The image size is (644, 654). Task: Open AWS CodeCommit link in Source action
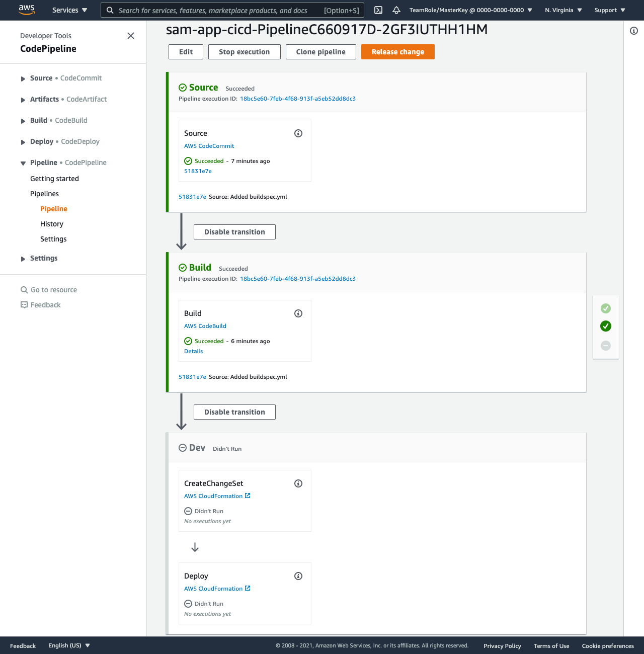pyautogui.click(x=209, y=146)
